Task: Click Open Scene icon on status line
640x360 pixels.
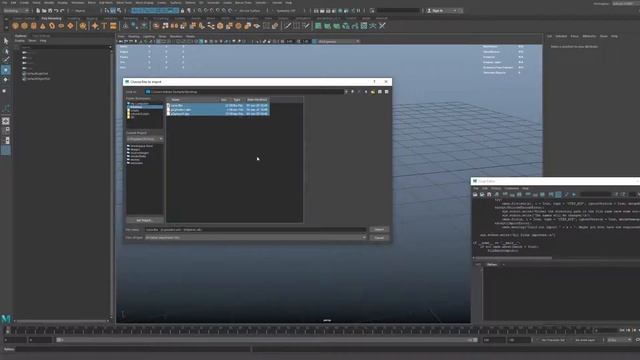Action: [44, 11]
